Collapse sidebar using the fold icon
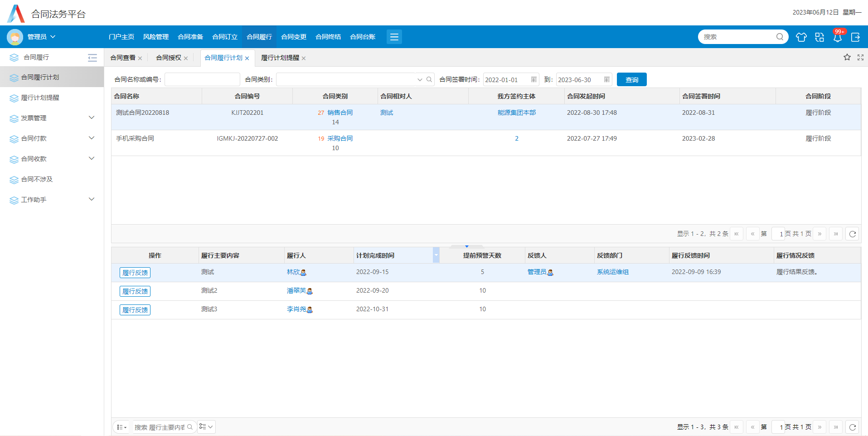The image size is (868, 436). (x=92, y=58)
